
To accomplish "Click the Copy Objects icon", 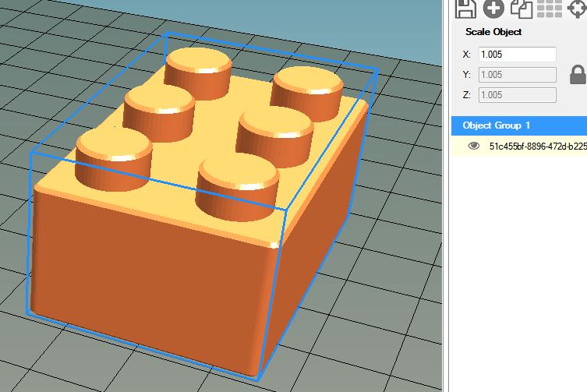I will (x=522, y=9).
